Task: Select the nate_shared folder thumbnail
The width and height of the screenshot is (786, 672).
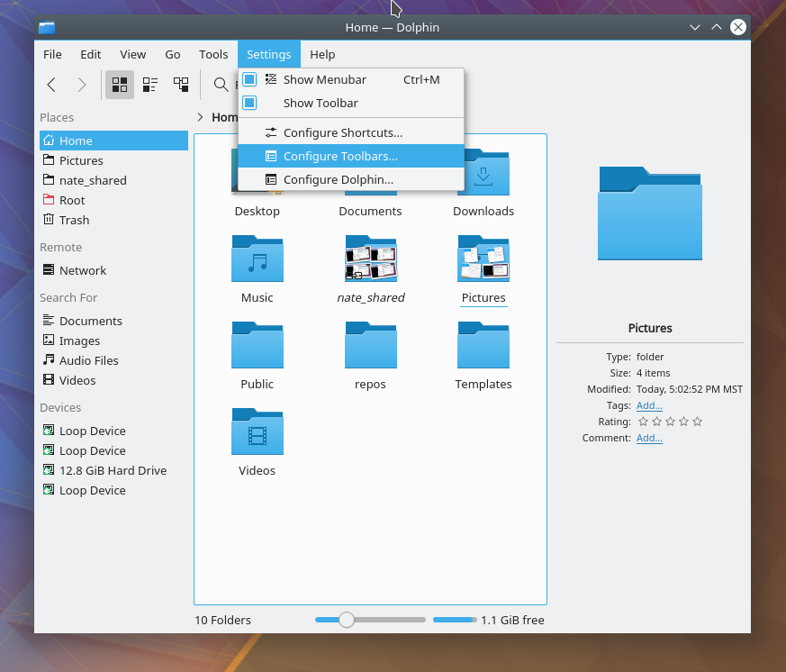Action: [x=371, y=260]
